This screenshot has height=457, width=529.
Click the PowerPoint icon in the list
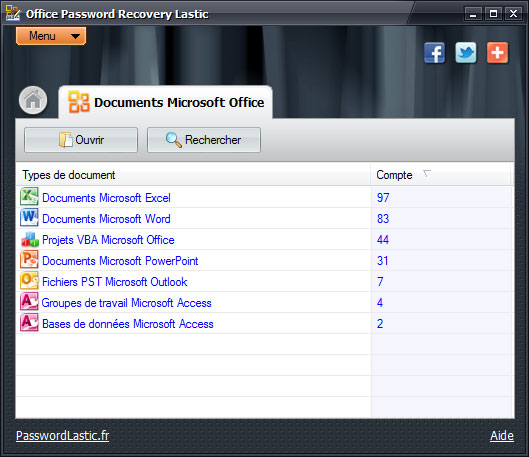[x=29, y=260]
